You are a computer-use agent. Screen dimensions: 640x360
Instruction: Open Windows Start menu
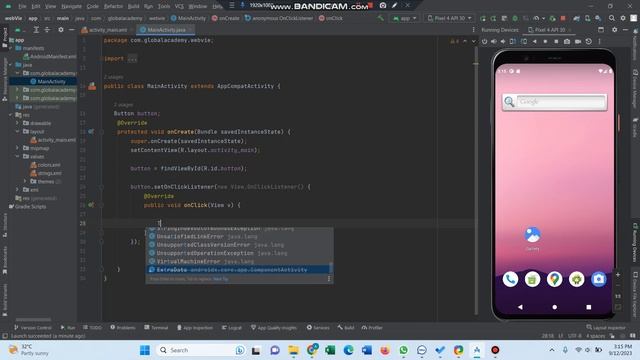tap(145, 350)
